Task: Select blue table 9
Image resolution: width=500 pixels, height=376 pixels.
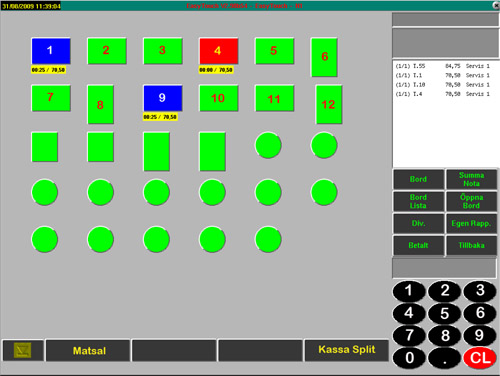Action: (x=163, y=98)
